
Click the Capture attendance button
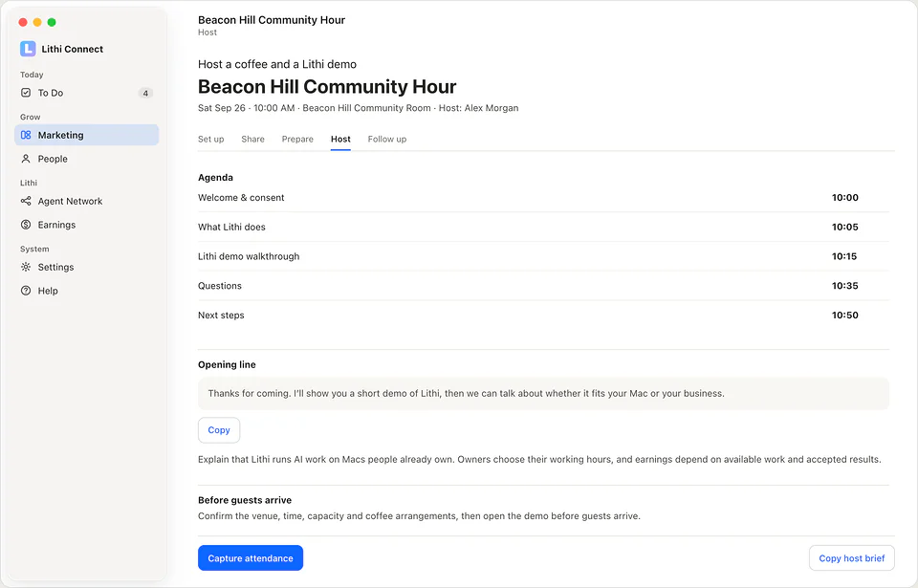pyautogui.click(x=251, y=558)
